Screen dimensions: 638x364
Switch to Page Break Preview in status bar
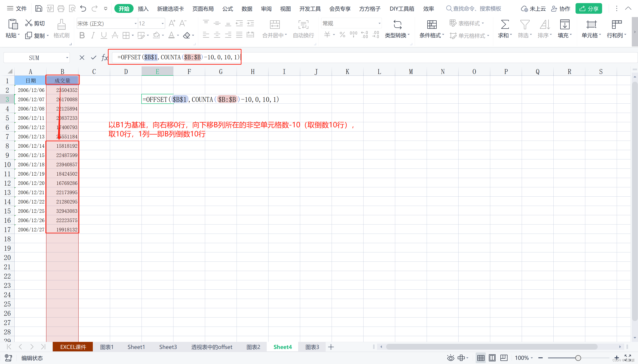point(504,358)
